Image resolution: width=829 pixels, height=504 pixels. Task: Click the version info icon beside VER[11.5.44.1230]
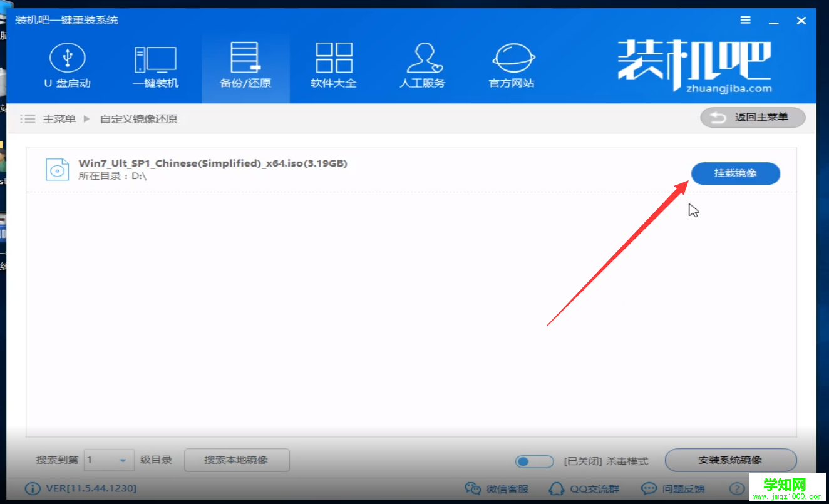click(x=32, y=488)
